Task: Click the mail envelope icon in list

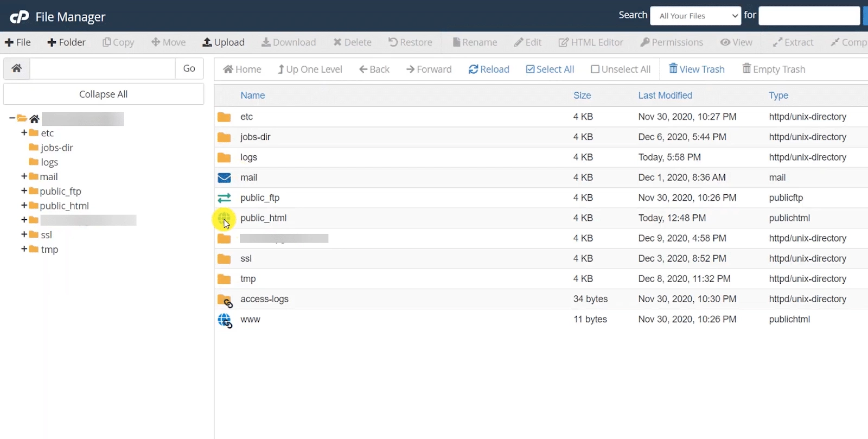Action: pos(224,177)
